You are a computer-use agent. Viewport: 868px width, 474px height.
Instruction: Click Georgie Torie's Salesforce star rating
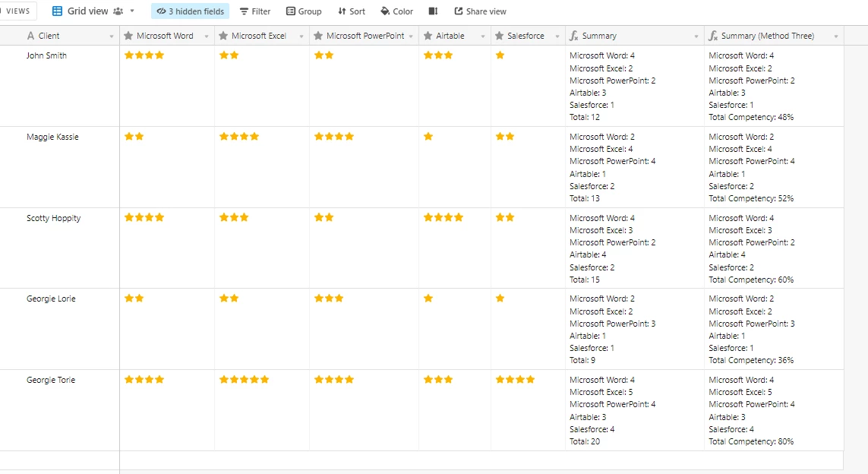pos(515,379)
